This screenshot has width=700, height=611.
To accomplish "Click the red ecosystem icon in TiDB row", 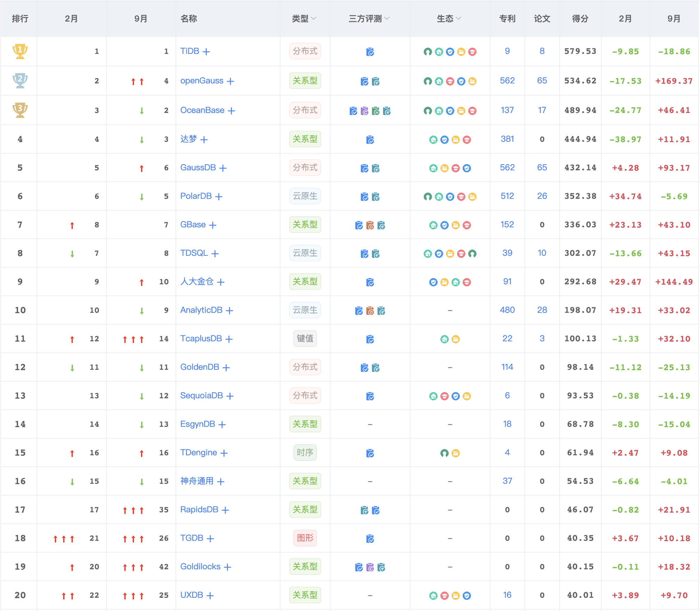I will 472,52.
